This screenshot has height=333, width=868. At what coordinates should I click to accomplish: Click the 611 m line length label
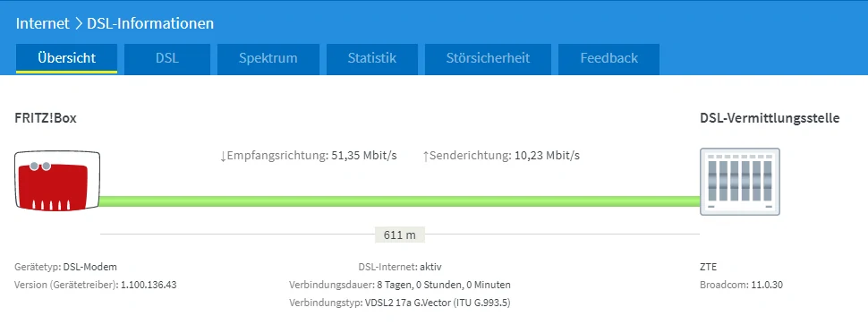point(400,235)
